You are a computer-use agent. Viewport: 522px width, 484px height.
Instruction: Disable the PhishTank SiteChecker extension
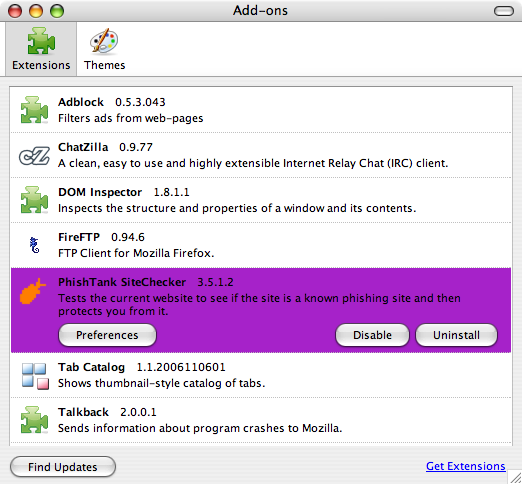coord(372,335)
